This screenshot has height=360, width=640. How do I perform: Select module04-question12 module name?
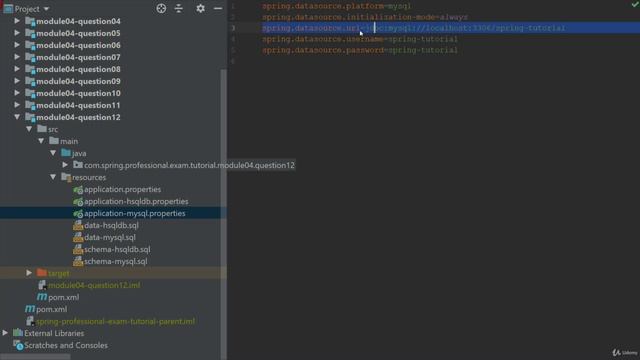point(78,118)
